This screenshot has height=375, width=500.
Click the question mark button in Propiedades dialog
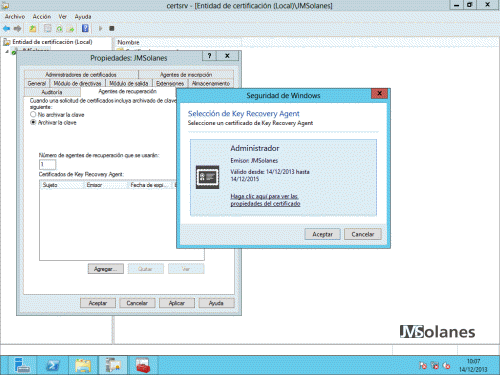pyautogui.click(x=209, y=56)
